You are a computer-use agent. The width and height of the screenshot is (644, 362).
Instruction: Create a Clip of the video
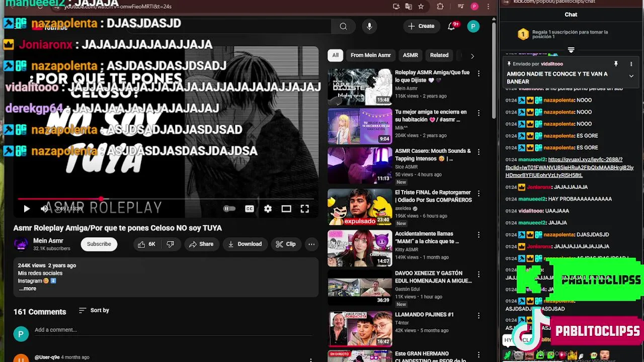[286, 244]
